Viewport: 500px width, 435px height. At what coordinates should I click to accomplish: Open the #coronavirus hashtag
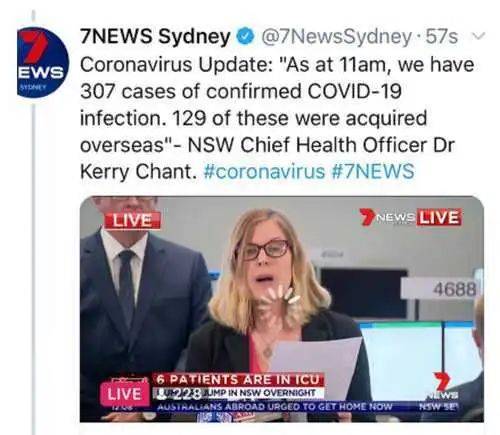264,171
